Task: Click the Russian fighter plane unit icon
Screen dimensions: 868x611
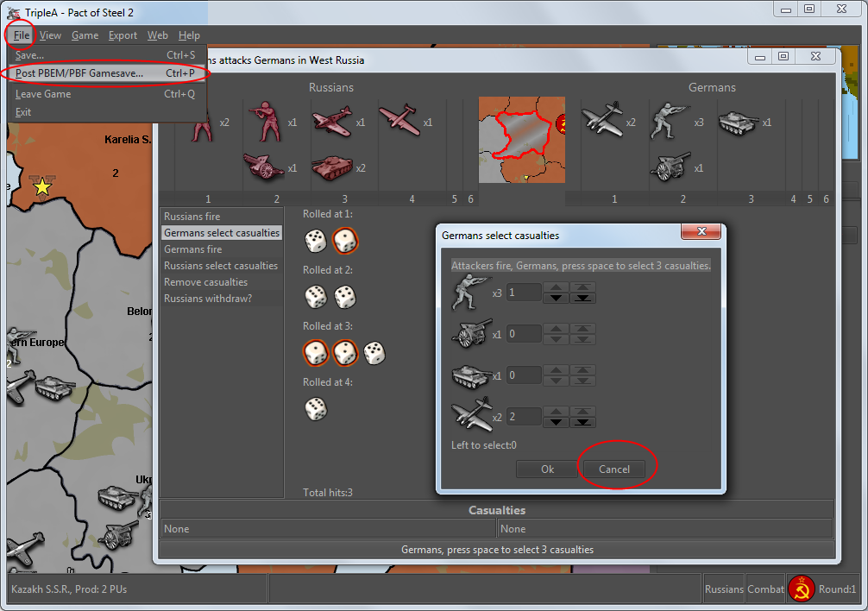Action: tap(331, 123)
